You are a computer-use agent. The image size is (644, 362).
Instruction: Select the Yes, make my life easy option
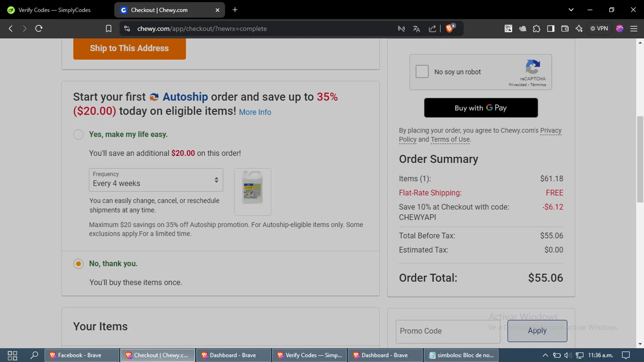tap(78, 134)
